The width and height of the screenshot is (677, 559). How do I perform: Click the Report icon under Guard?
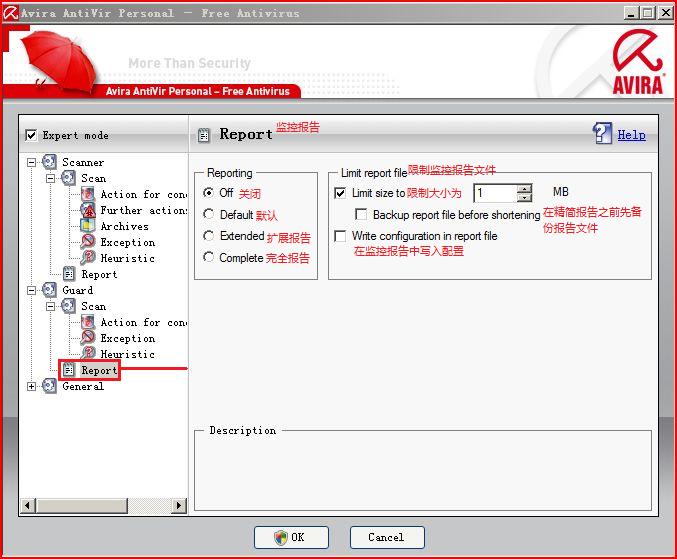[x=69, y=370]
